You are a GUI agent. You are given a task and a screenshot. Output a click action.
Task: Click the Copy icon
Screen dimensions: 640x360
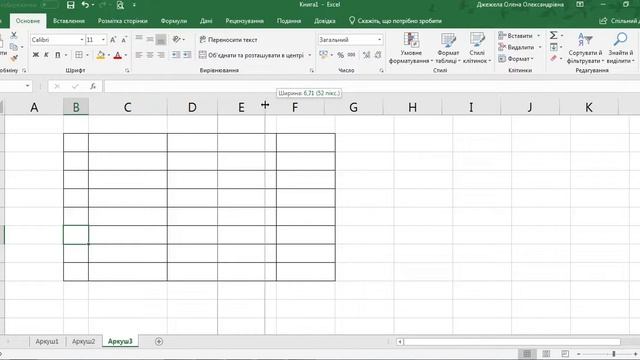(14, 47)
